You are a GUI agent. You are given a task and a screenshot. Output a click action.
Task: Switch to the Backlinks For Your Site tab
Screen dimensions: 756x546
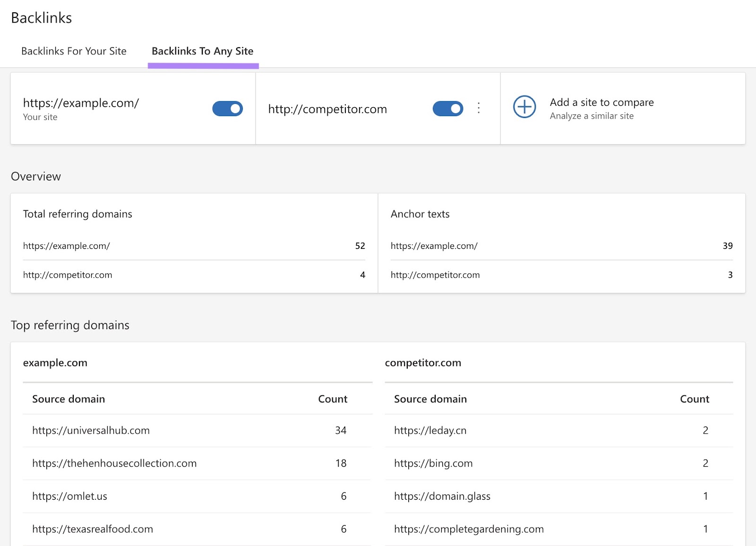[74, 51]
